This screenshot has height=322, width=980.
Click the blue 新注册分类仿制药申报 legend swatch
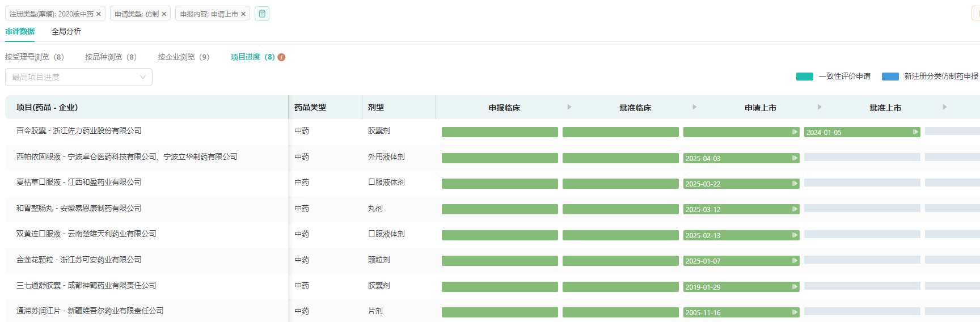click(890, 77)
